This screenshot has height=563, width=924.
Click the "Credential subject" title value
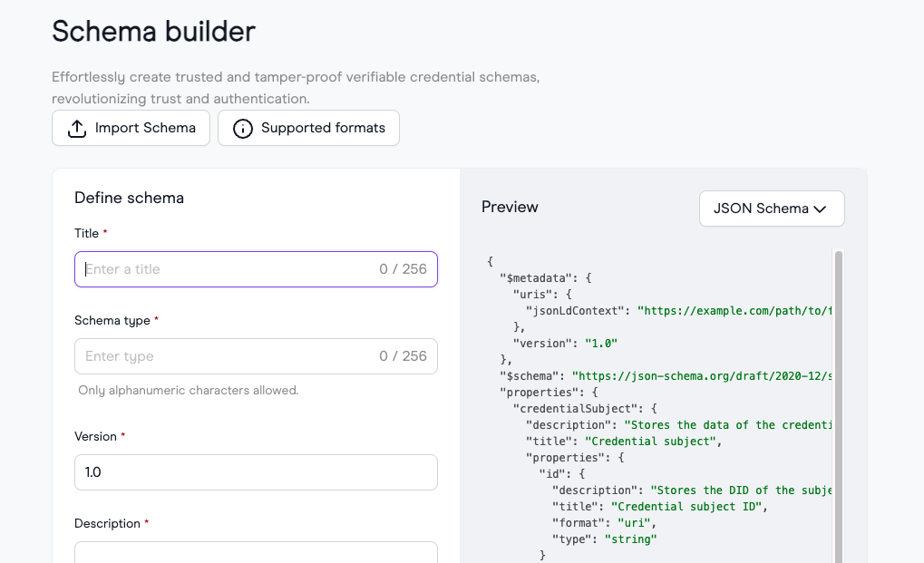(650, 442)
